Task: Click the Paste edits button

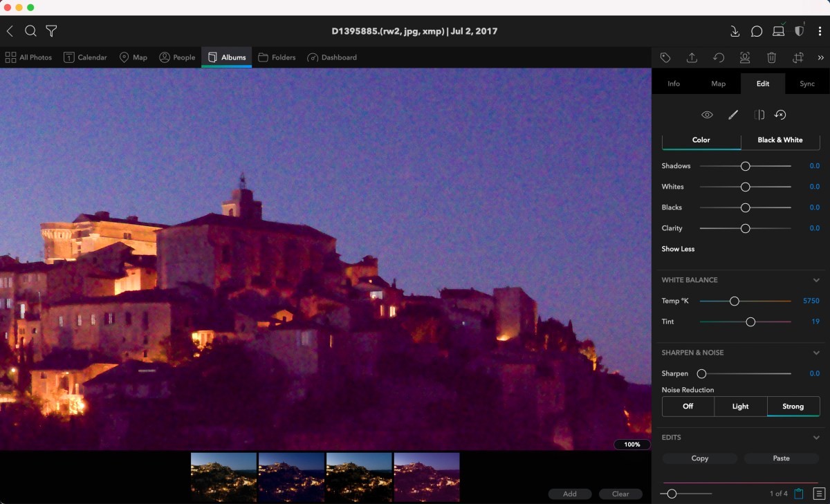Action: tap(782, 458)
